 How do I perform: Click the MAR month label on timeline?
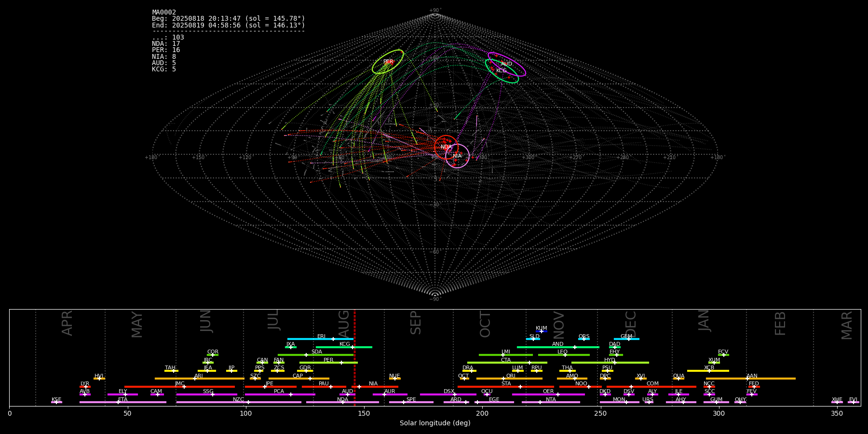[x=847, y=325]
